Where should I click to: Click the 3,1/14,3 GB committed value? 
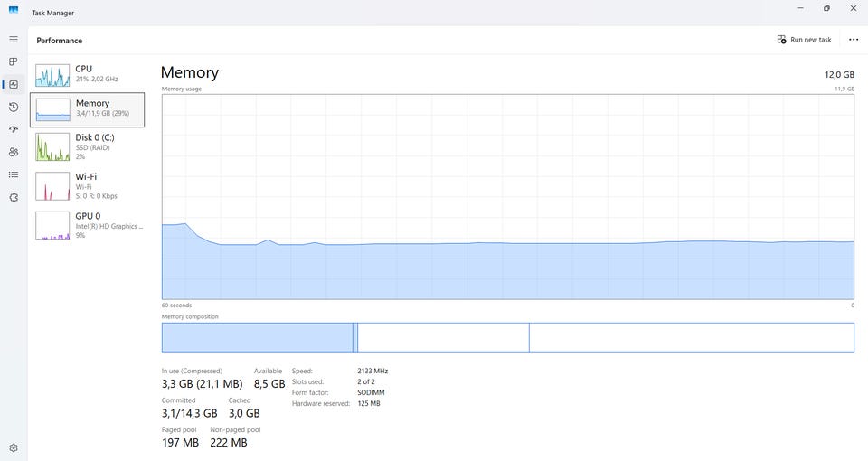click(x=189, y=413)
